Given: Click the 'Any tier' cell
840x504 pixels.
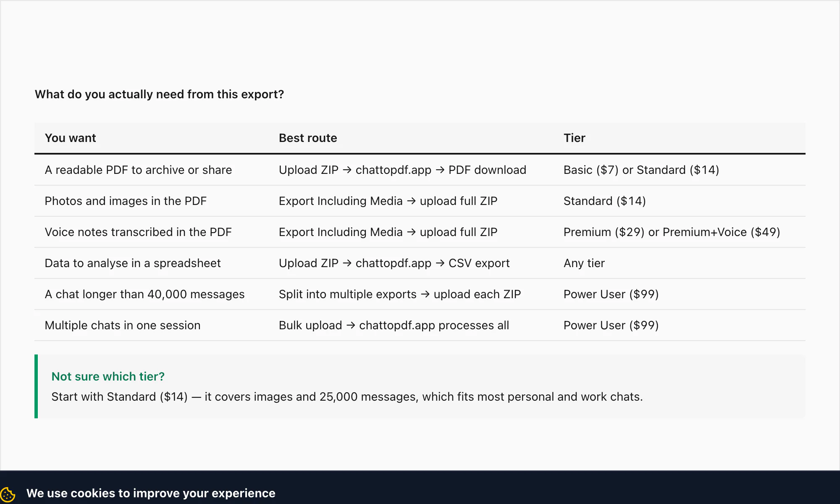Looking at the screenshot, I should (x=584, y=263).
